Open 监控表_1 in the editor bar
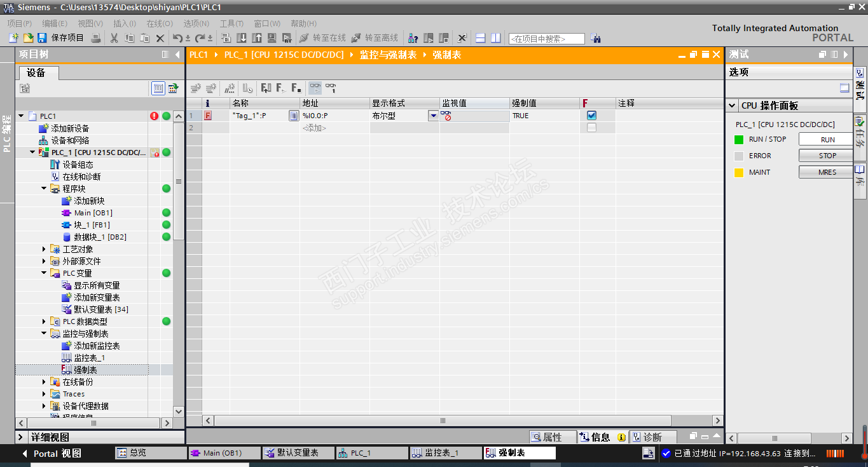Viewport: 868px width, 467px height. pos(444,453)
